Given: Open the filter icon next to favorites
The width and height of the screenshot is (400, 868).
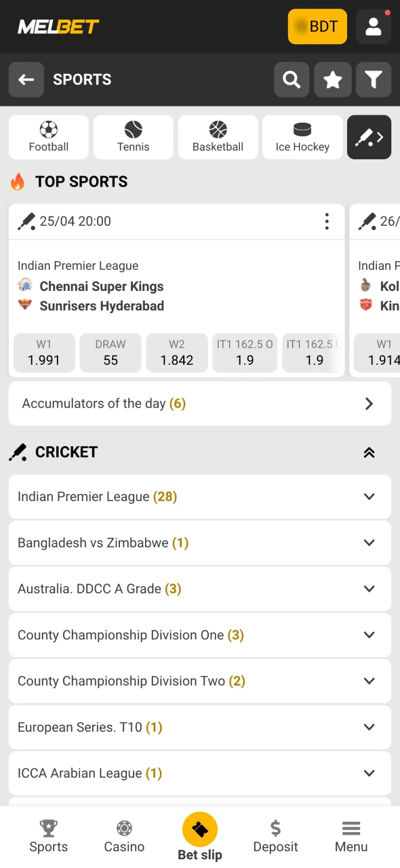Looking at the screenshot, I should tap(373, 79).
